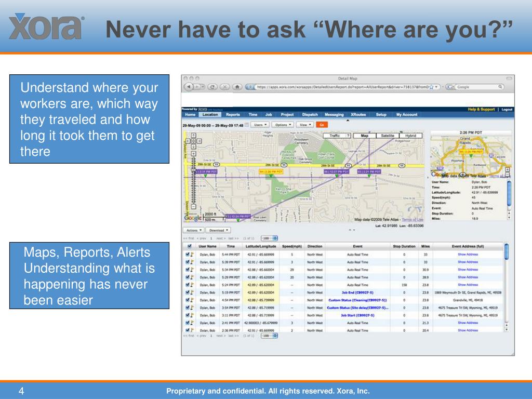
Task: Click the browser back arrow button
Action: pyautogui.click(x=189, y=87)
